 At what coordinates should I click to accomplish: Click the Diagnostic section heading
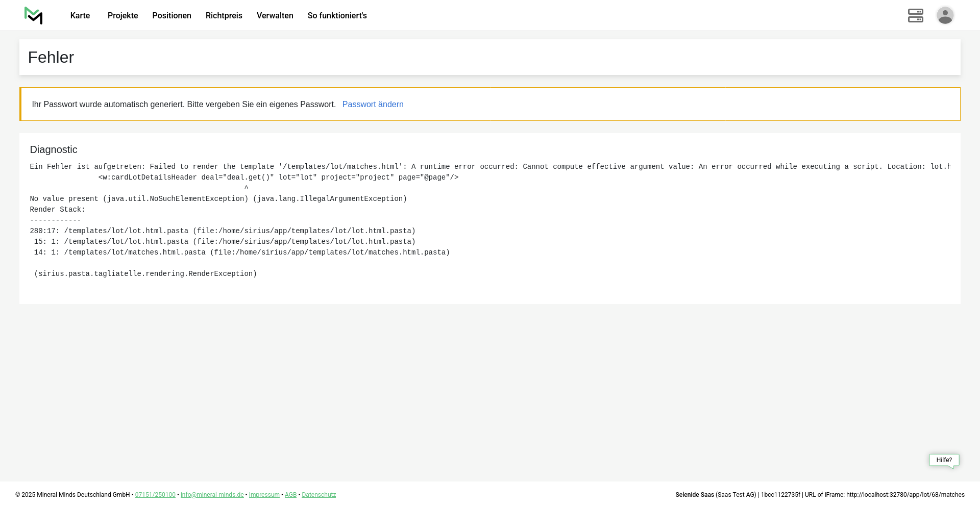coord(54,150)
